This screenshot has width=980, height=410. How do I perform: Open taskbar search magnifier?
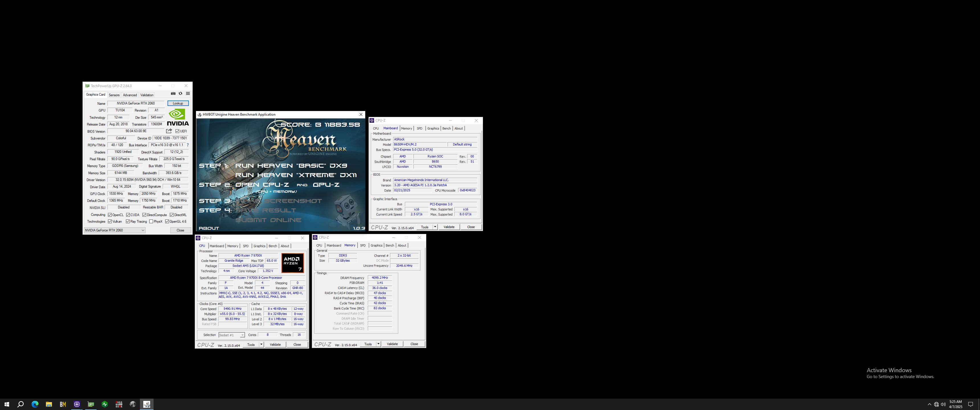click(21, 404)
